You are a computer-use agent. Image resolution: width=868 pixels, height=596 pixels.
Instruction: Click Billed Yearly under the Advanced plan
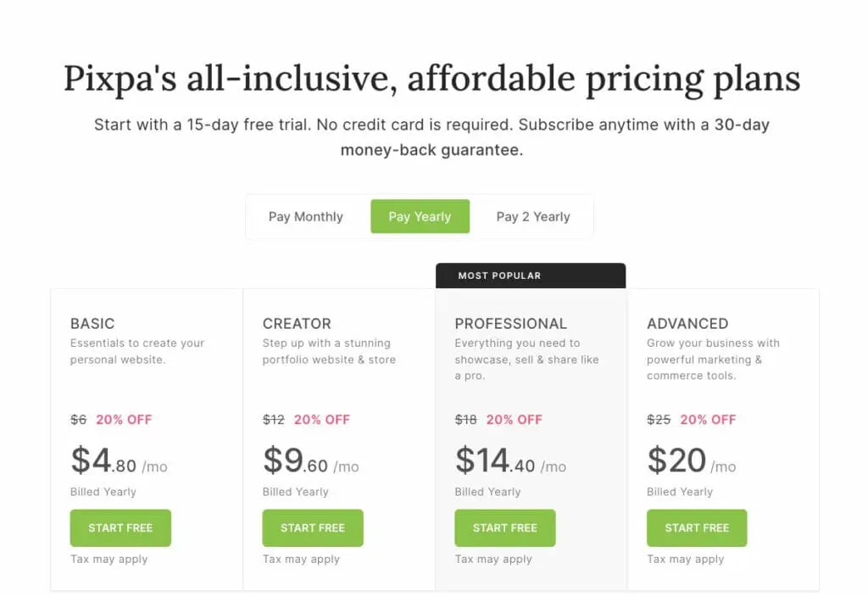[680, 491]
